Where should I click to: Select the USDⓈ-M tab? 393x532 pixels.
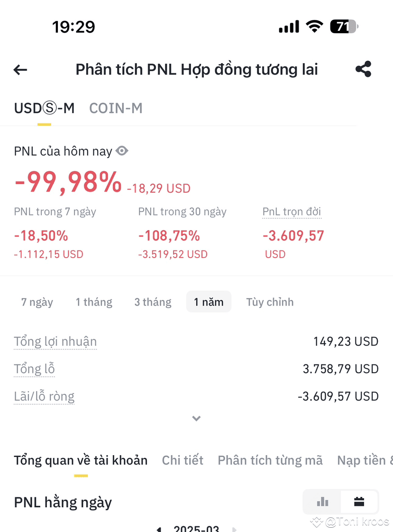[44, 108]
